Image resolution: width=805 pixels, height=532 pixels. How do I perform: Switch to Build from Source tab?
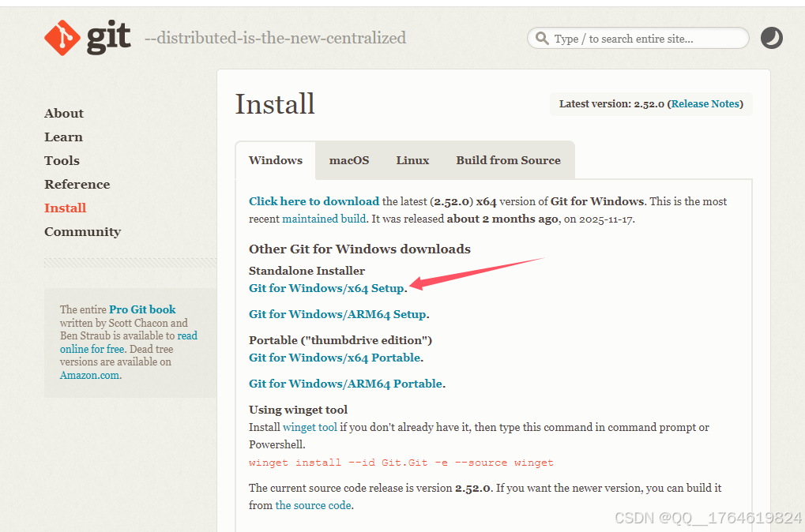[508, 160]
